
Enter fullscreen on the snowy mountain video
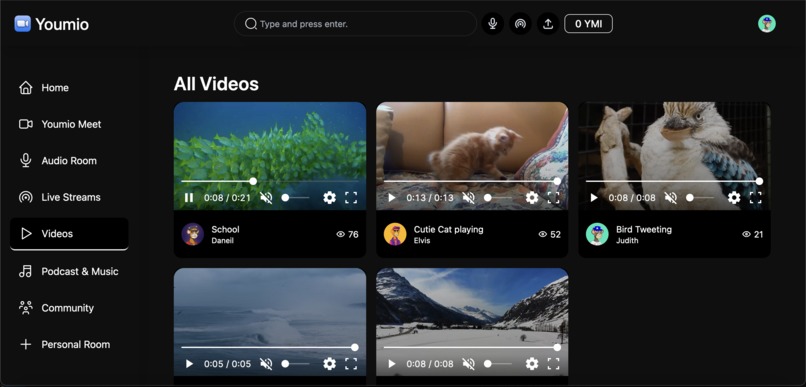coord(554,364)
